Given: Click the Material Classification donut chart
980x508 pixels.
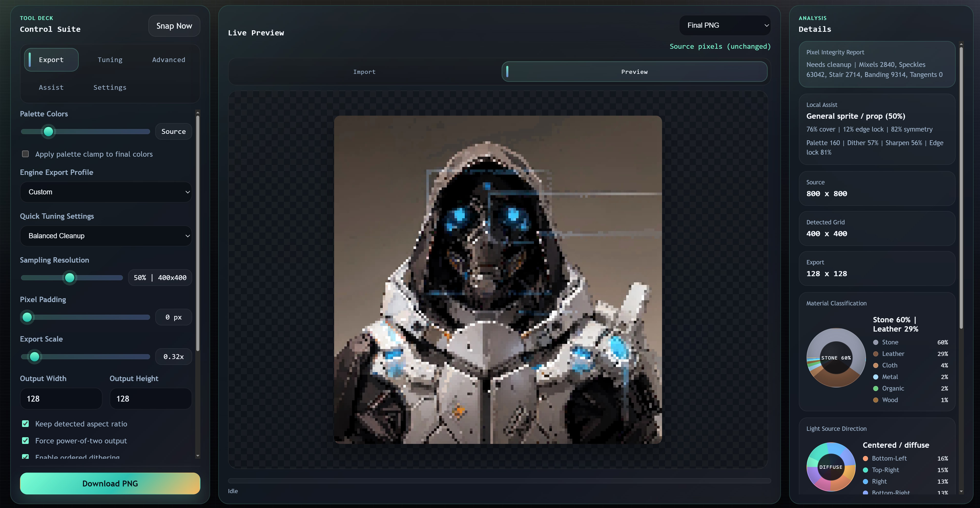Looking at the screenshot, I should 836,358.
